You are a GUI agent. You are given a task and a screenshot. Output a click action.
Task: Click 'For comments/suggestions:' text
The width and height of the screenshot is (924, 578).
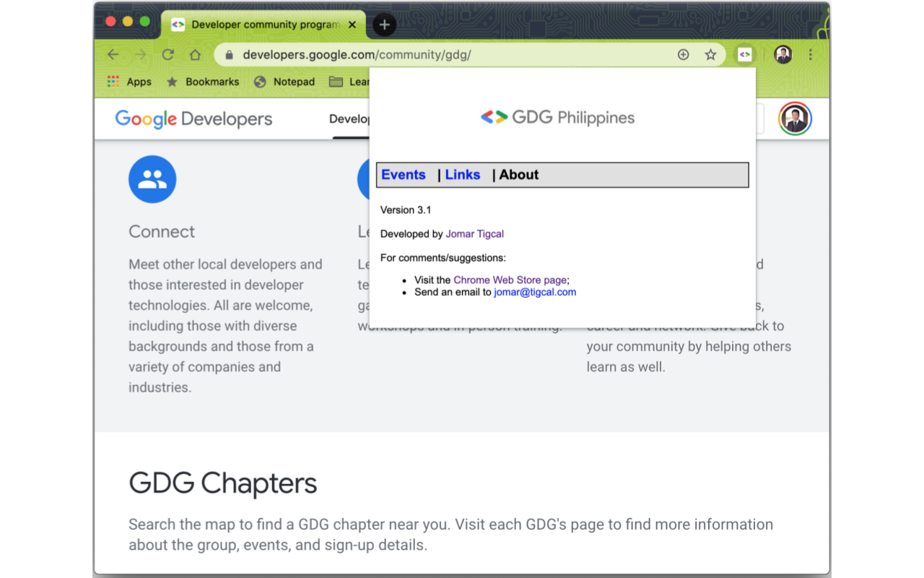pos(443,258)
